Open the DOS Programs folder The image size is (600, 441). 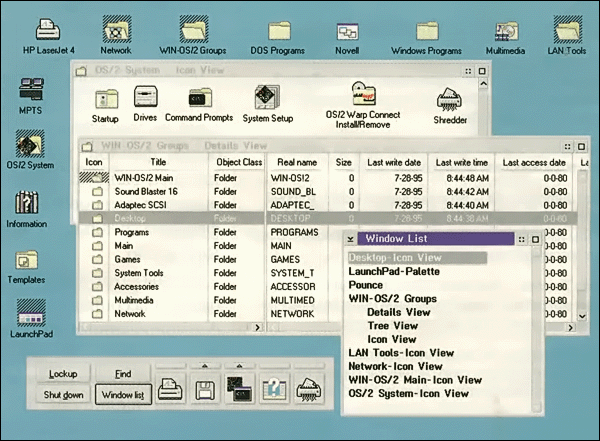(x=279, y=31)
